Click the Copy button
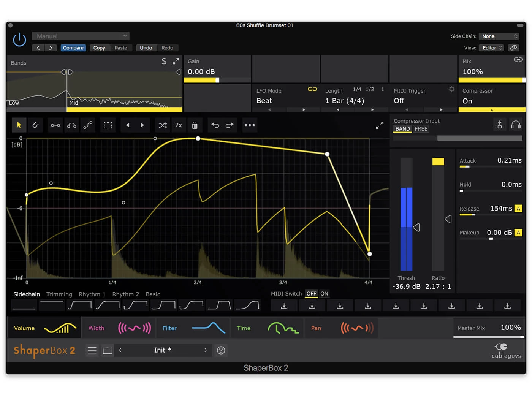 (x=99, y=48)
